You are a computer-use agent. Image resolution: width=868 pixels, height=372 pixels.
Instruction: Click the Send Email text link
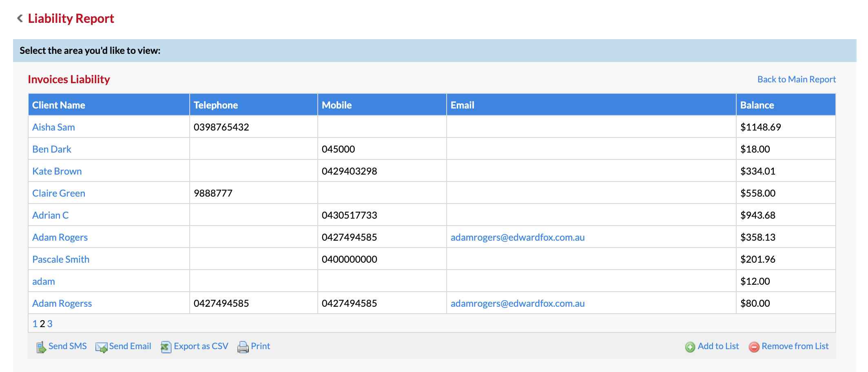click(130, 346)
